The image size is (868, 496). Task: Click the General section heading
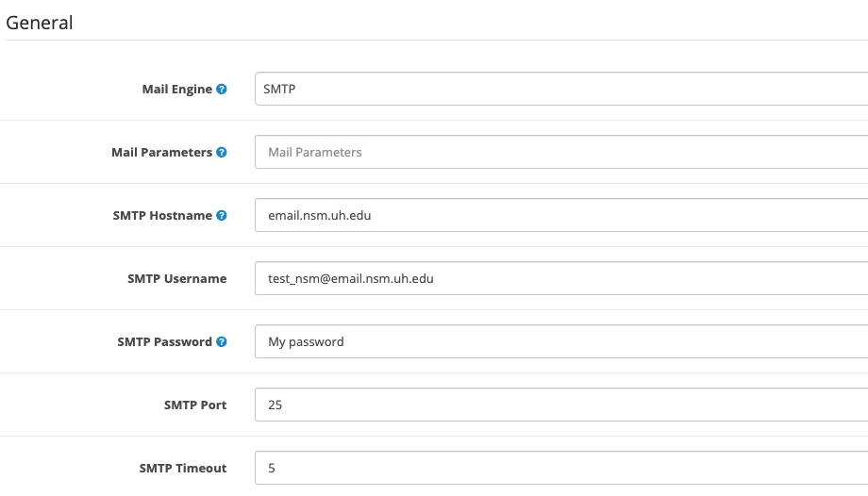(x=40, y=23)
